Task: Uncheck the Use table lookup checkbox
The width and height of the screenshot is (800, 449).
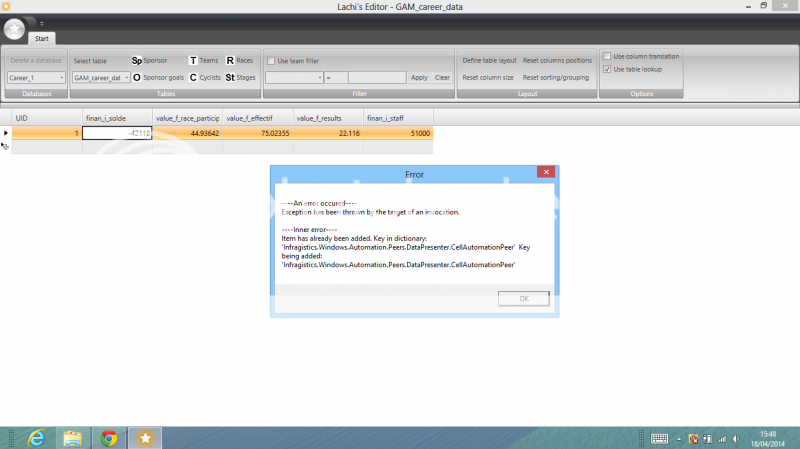Action: pos(607,69)
